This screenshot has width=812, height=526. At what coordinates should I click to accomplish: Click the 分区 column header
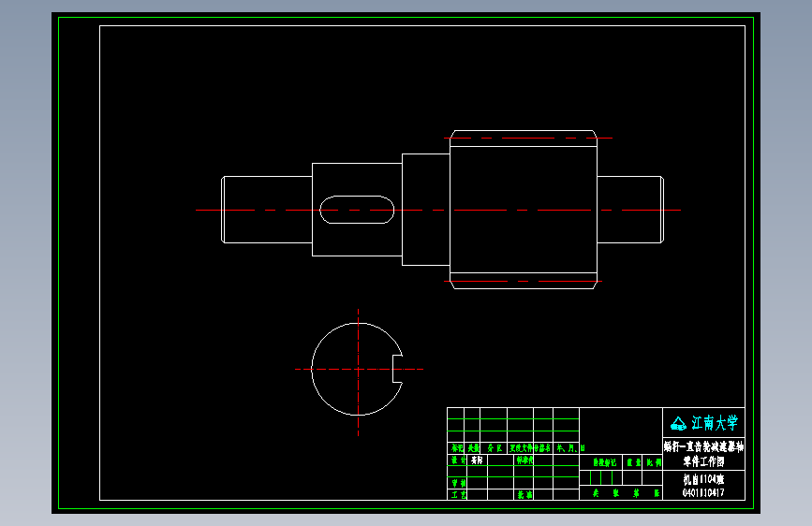(x=495, y=447)
